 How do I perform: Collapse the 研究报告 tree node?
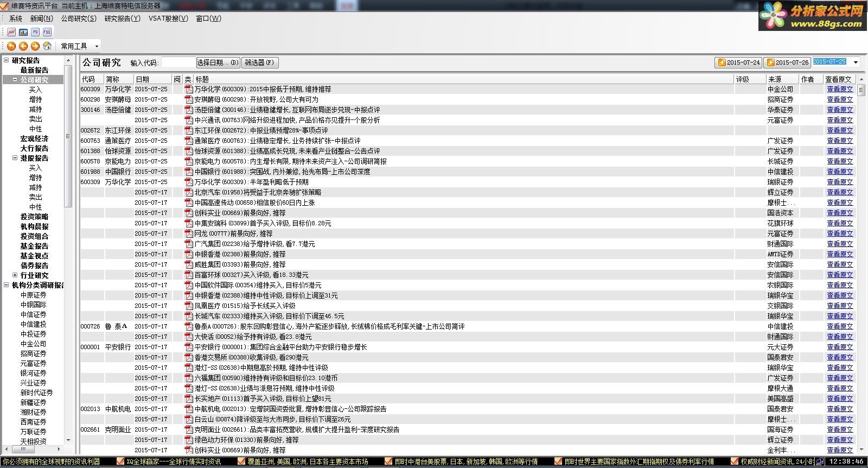click(x=7, y=60)
